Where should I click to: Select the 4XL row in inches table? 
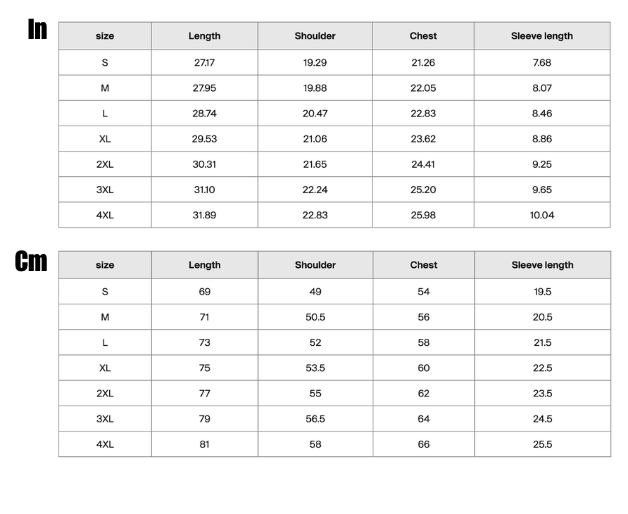click(334, 215)
